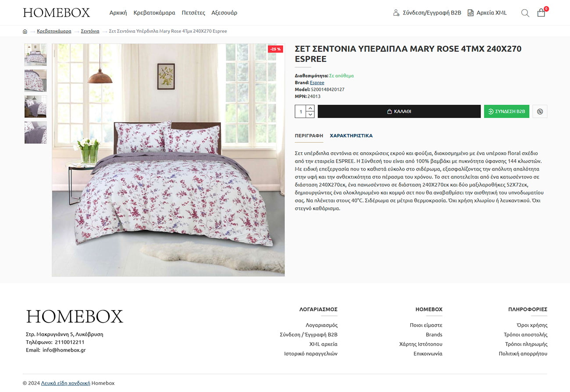Switch to the ΧΑΡΑΚΤΗΡΙΣΤΙΚΑ tab

(351, 135)
